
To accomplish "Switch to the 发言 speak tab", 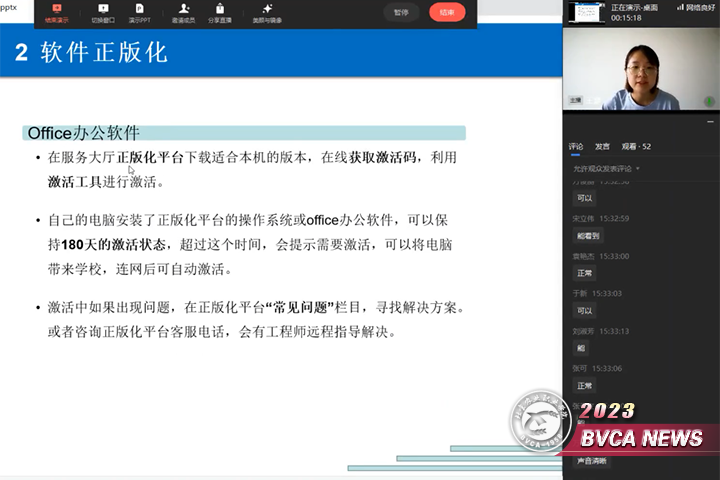I will click(602, 146).
